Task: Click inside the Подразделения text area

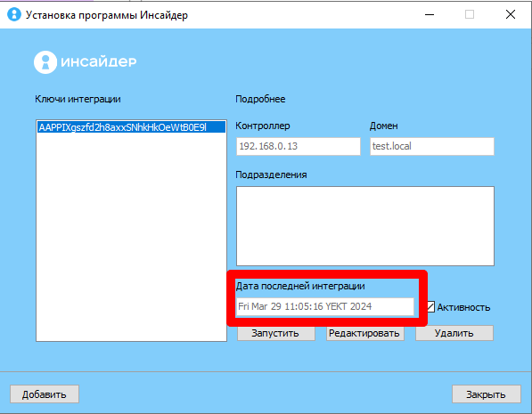Action: click(x=365, y=226)
